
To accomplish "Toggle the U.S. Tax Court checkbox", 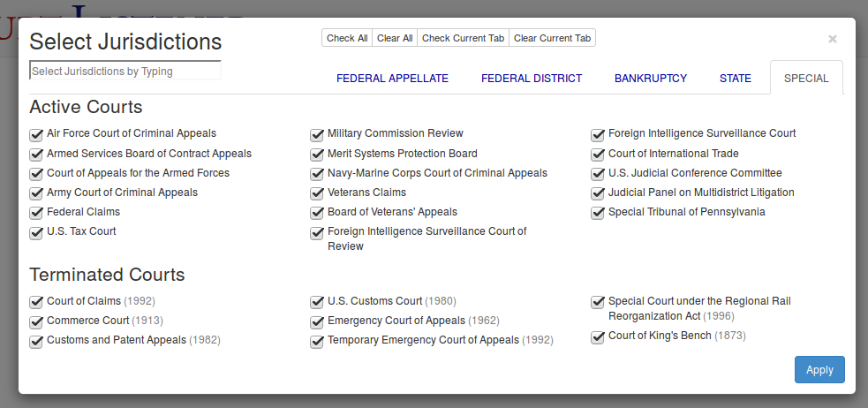I will 36,232.
